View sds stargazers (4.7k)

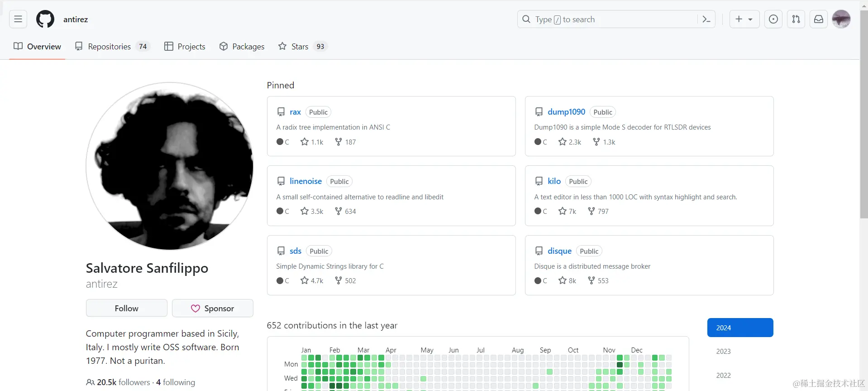312,280
